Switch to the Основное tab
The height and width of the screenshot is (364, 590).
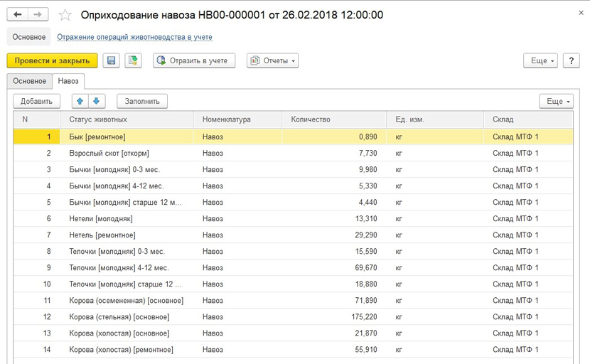click(29, 81)
